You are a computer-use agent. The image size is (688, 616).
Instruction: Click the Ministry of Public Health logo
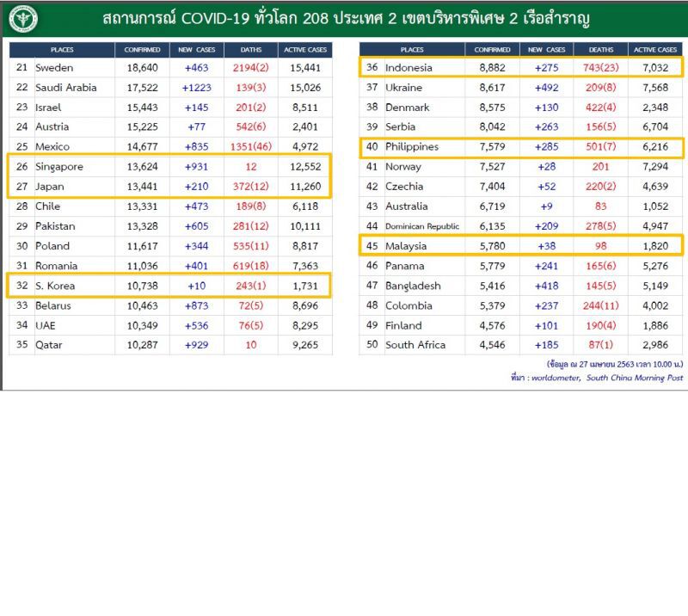24,19
